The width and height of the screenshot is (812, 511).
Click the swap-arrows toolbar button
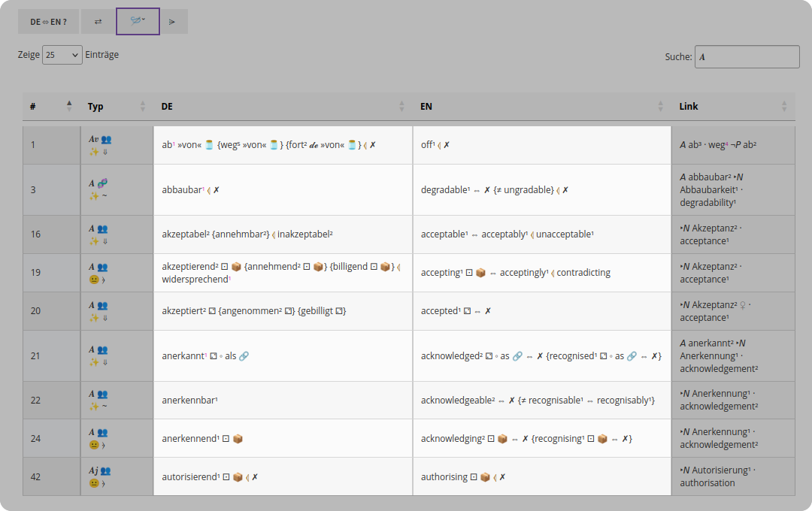98,22
